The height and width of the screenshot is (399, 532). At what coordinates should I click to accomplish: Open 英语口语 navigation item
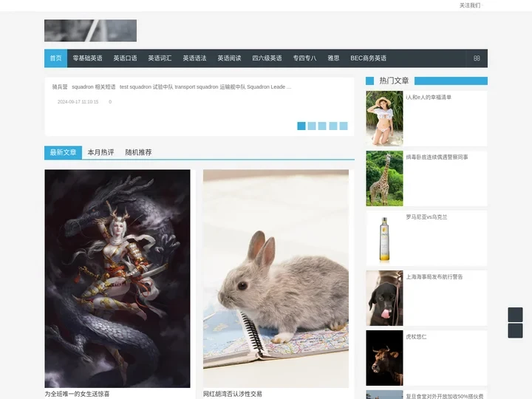tap(125, 58)
